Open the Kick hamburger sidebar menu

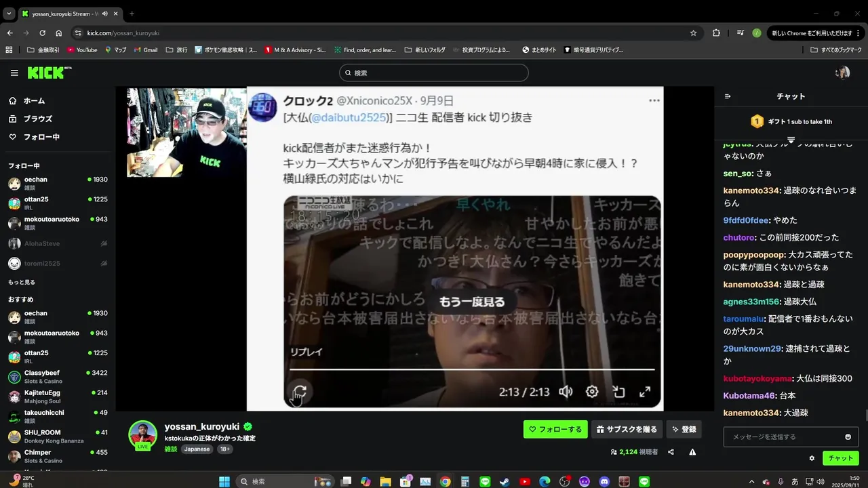[x=14, y=73]
